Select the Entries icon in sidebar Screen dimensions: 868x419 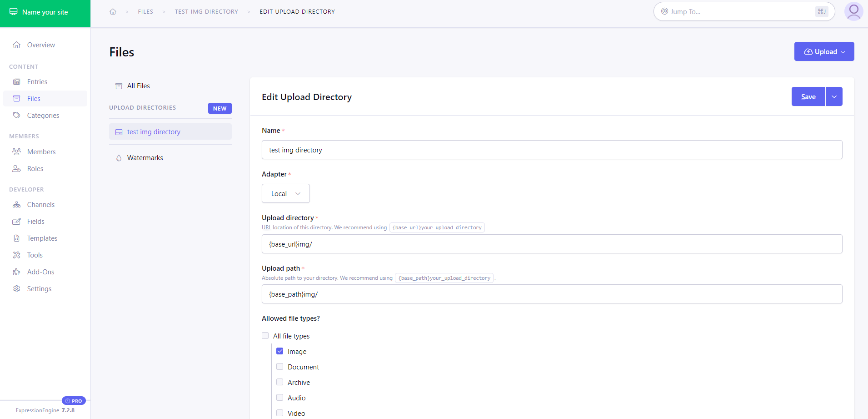pos(17,81)
